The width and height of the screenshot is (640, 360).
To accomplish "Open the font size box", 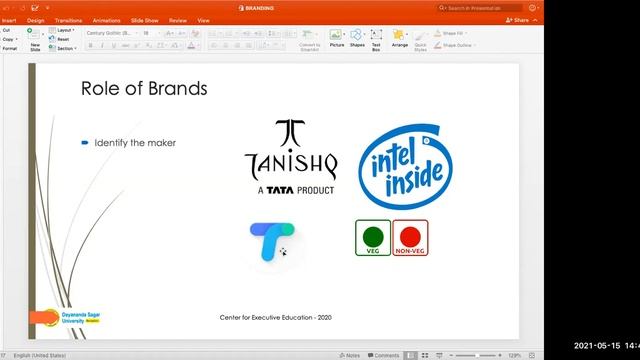I will [x=150, y=33].
